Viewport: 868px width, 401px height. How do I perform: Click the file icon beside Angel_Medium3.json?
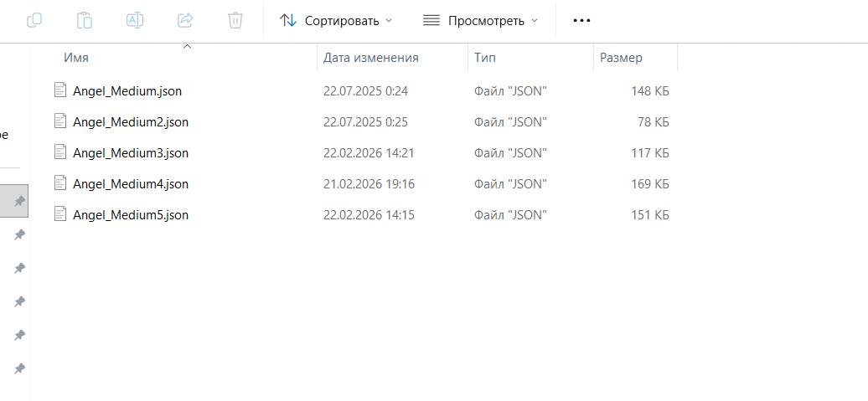(59, 152)
